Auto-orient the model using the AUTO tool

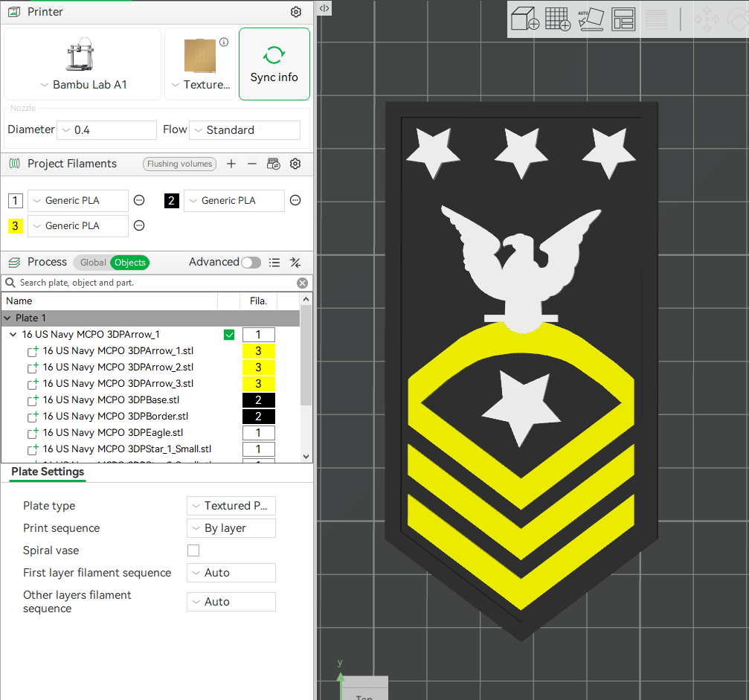click(591, 18)
